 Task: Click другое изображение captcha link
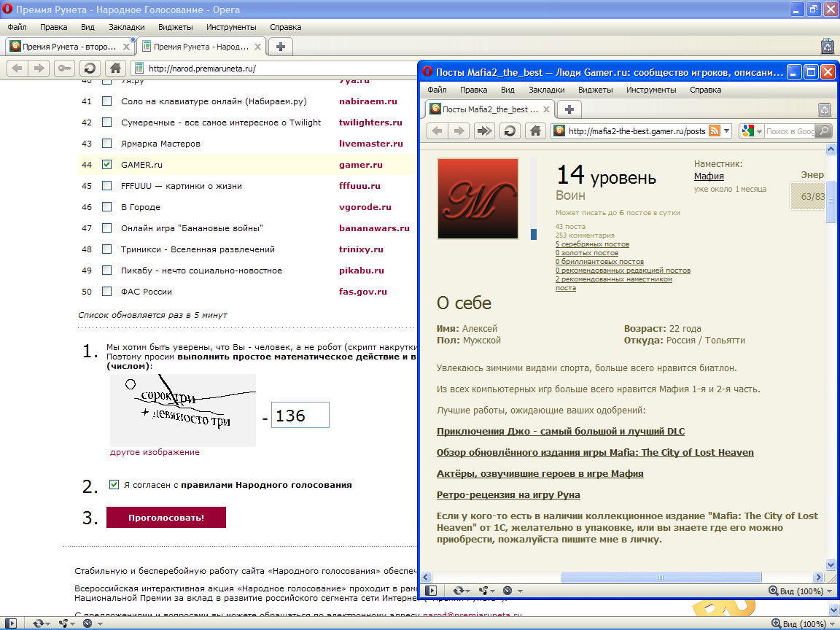pyautogui.click(x=155, y=452)
